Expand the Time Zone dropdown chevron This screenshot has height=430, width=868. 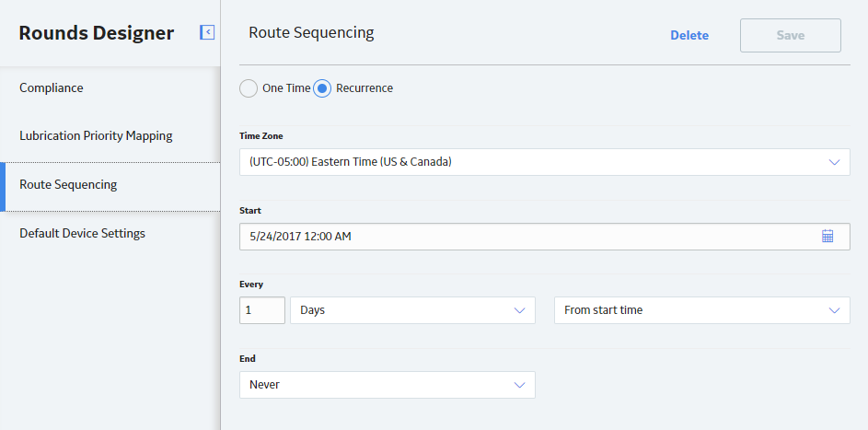click(834, 162)
